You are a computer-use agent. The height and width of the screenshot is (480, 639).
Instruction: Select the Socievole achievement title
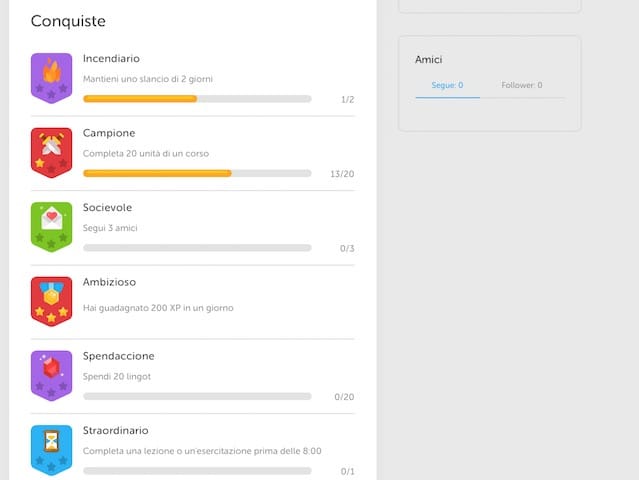point(107,208)
